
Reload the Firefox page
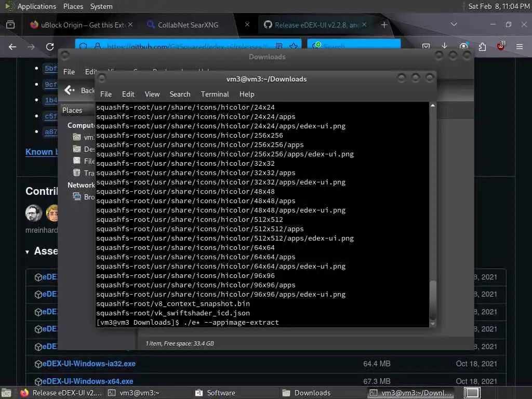pos(50,46)
